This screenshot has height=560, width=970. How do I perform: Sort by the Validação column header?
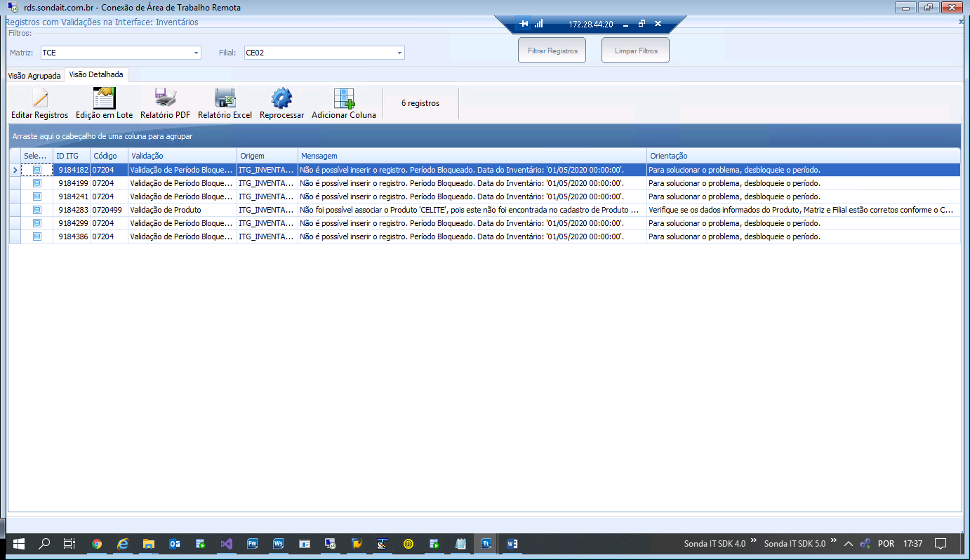182,156
